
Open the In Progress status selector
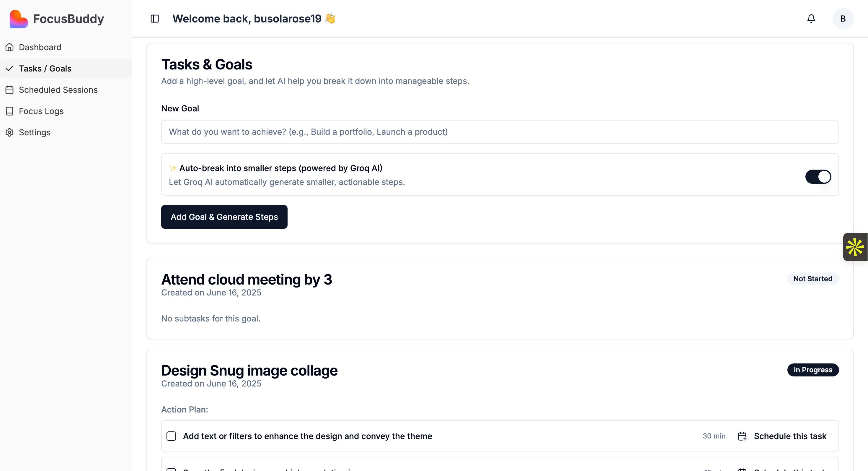[x=813, y=370]
